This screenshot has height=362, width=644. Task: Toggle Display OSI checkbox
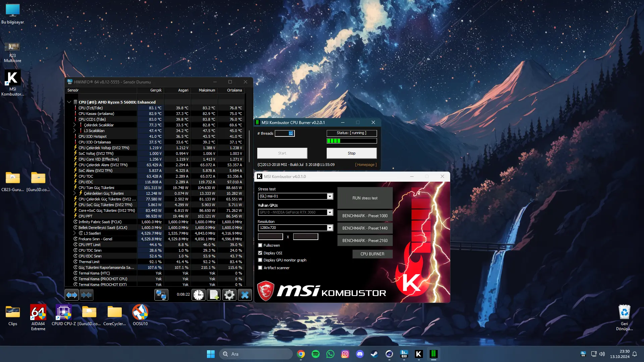click(x=260, y=253)
